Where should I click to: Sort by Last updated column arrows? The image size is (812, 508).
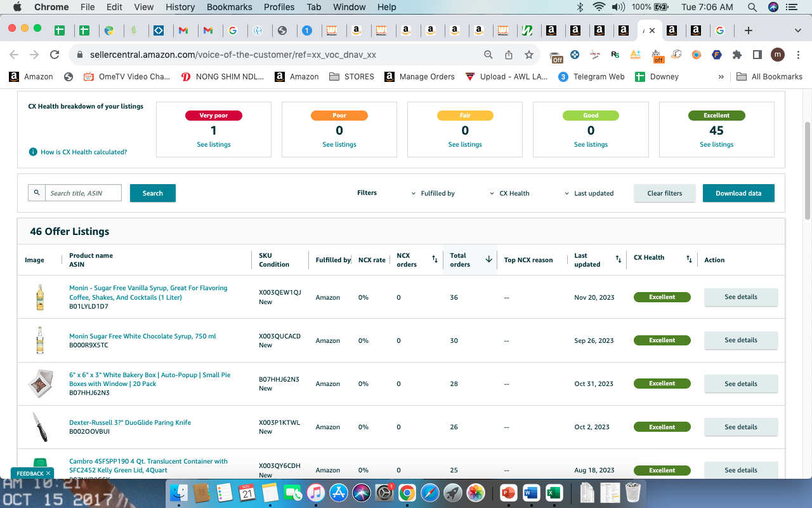tap(619, 260)
